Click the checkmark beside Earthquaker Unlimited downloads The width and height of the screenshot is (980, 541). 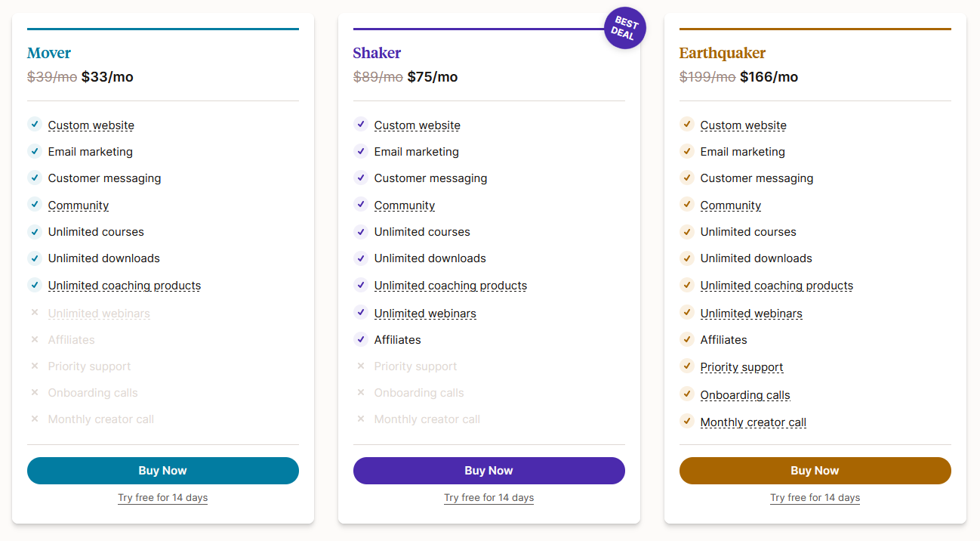pos(686,258)
